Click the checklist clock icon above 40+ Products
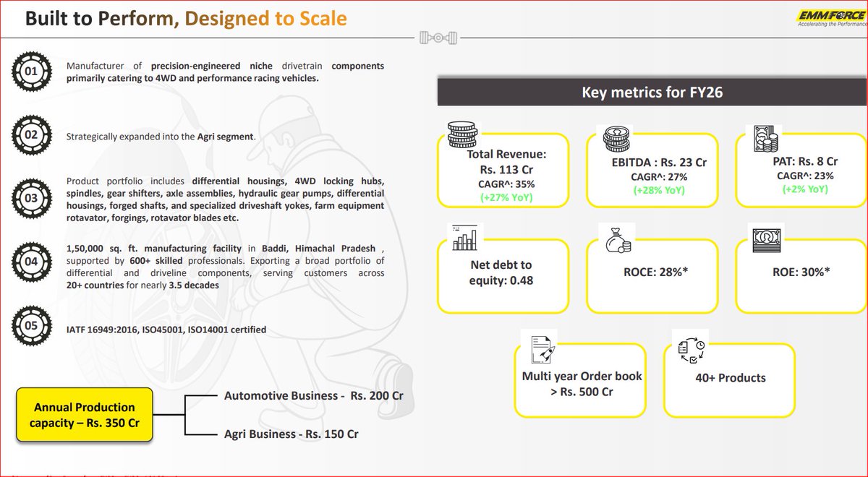This screenshot has height=477, width=868. tap(692, 350)
